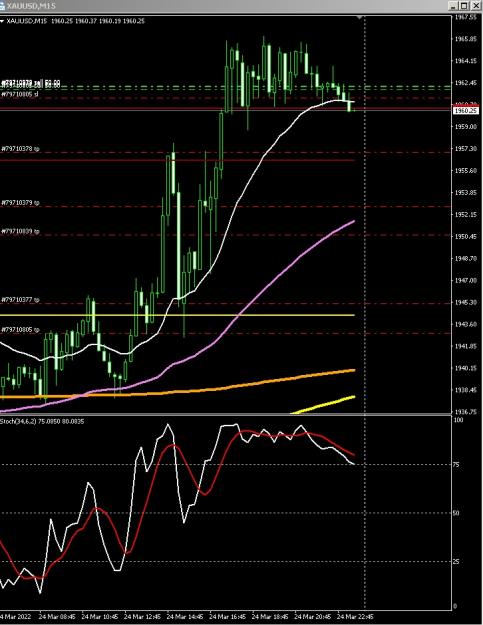Click the OHLC text 1960.25 1960.37 1960.19 1960.25
This screenshot has width=483, height=625.
click(98, 21)
